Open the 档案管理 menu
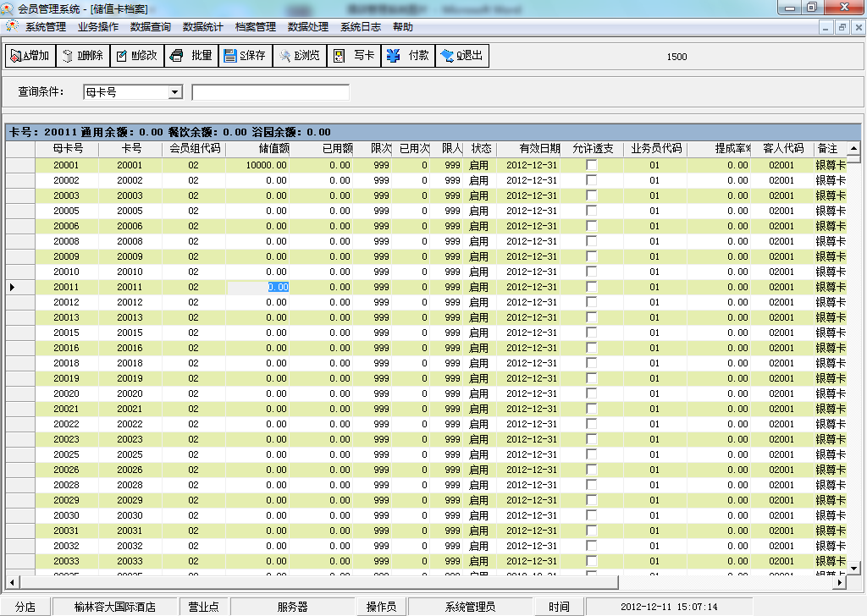867x616 pixels. click(x=255, y=27)
